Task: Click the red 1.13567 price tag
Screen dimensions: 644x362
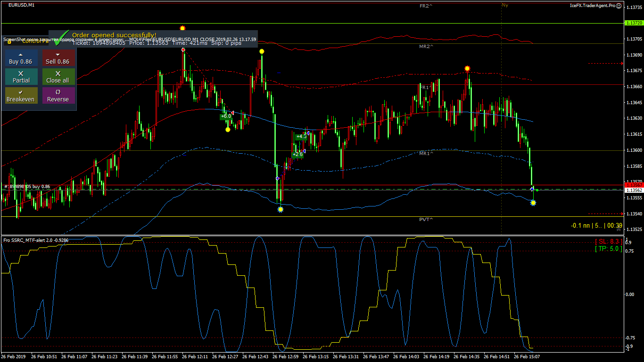Action: pyautogui.click(x=633, y=185)
